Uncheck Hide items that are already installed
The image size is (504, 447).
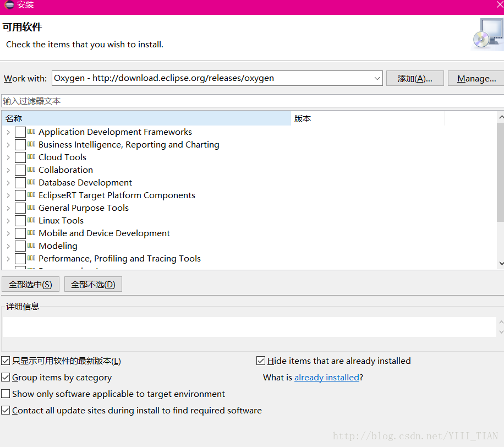[x=261, y=361]
